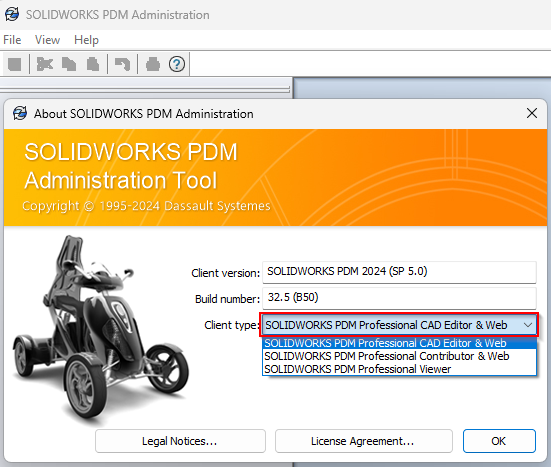The width and height of the screenshot is (551, 467).
Task: Click the SOLIDWORKS PDM app icon in title bar
Action: (12, 14)
